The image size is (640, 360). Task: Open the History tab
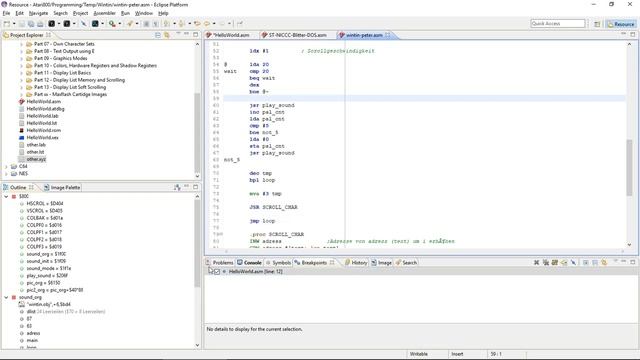click(356, 262)
